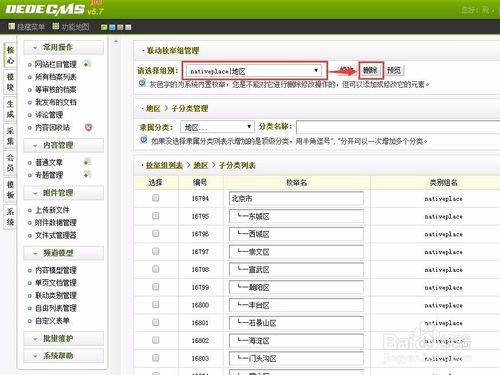
Task: Collapse the 内容管理 menu group
Action: [x=63, y=146]
